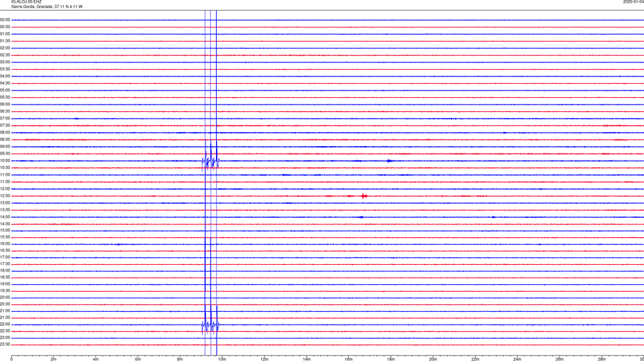Image resolution: width=644 pixels, height=362 pixels.
Task: Click the 22:00 time label
Action: pyautogui.click(x=5, y=324)
